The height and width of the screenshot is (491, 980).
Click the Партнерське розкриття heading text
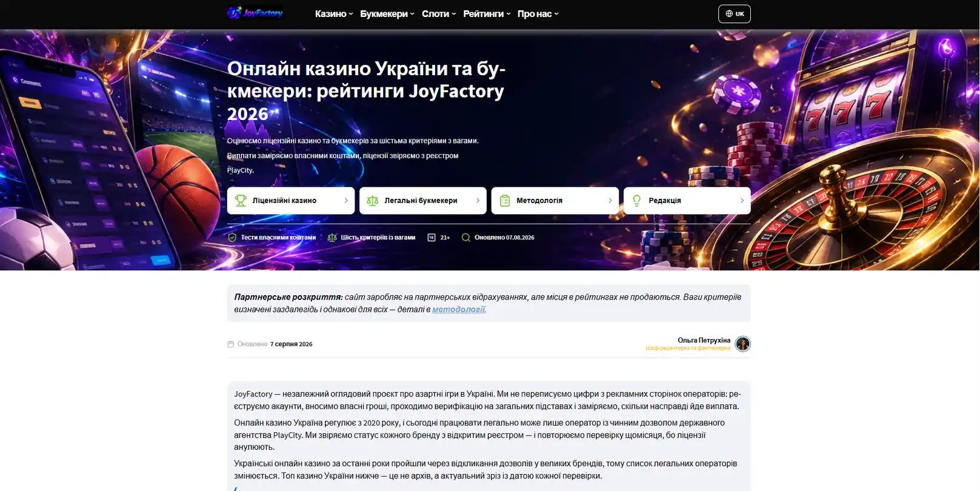click(x=288, y=297)
